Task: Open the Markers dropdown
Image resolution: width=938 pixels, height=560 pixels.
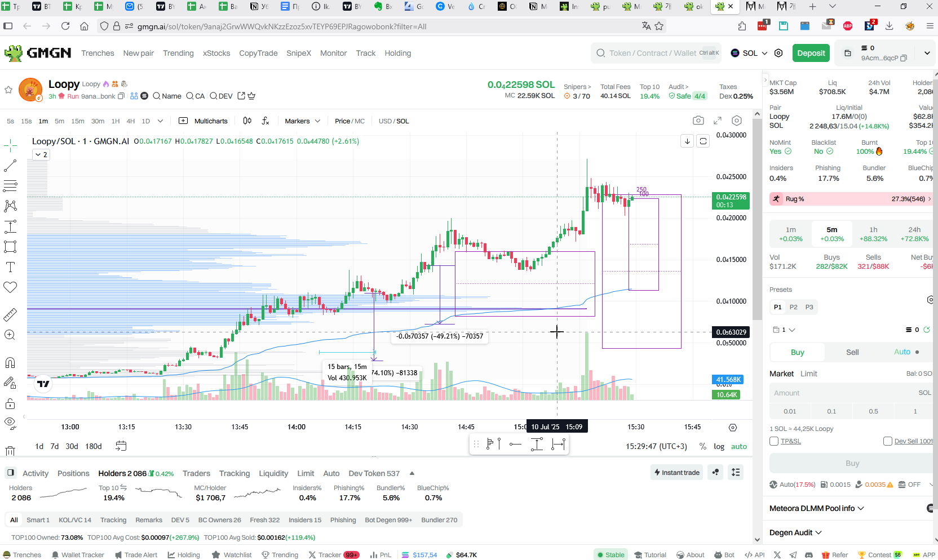Action: tap(302, 121)
